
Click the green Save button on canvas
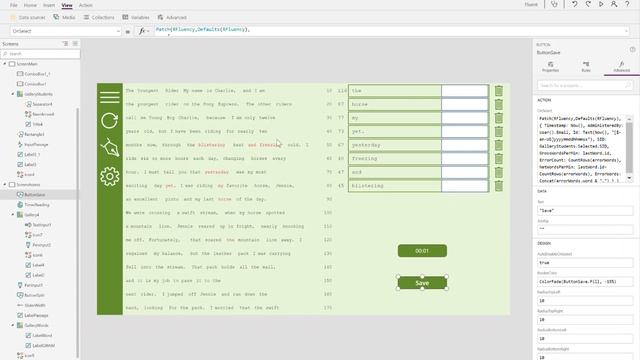[x=422, y=283]
